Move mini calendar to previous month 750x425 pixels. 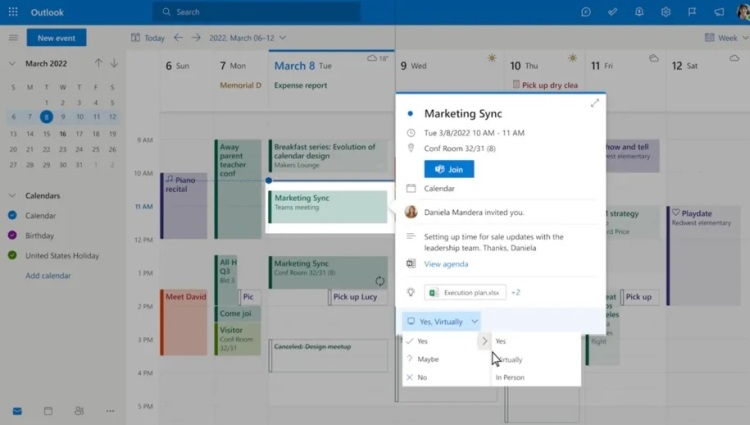(x=98, y=63)
